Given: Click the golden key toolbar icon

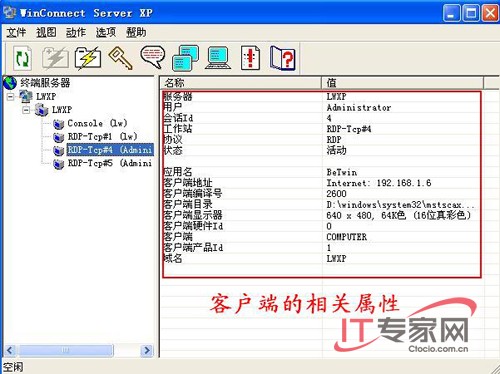Looking at the screenshot, I should (x=120, y=58).
